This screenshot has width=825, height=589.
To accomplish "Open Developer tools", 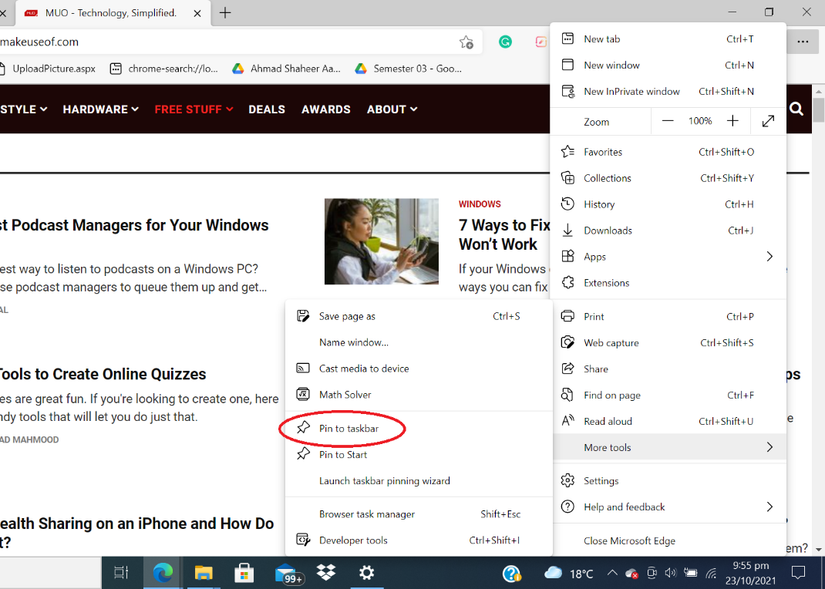I will [419, 541].
